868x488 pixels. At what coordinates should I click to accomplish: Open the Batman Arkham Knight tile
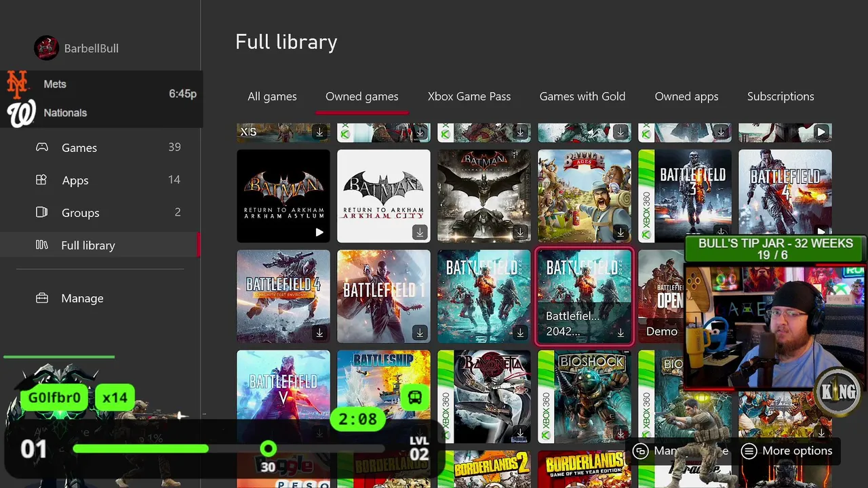tap(484, 196)
